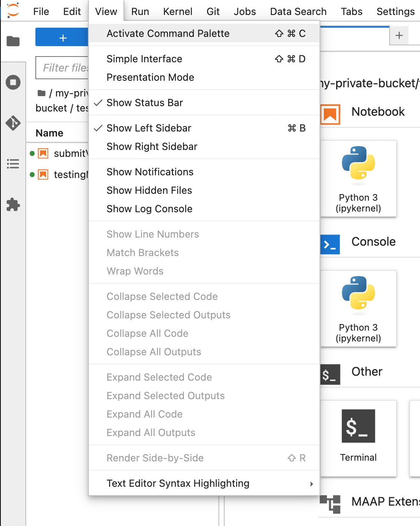Click Expand Selected Outputs entry
Viewport: 420px width, 526px height.
pyautogui.click(x=204, y=396)
